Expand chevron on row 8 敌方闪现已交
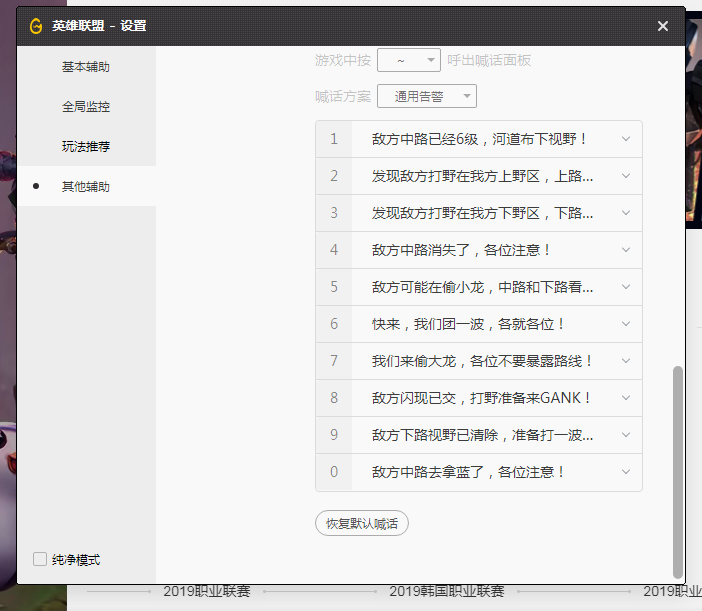Image resolution: width=702 pixels, height=611 pixels. click(626, 398)
